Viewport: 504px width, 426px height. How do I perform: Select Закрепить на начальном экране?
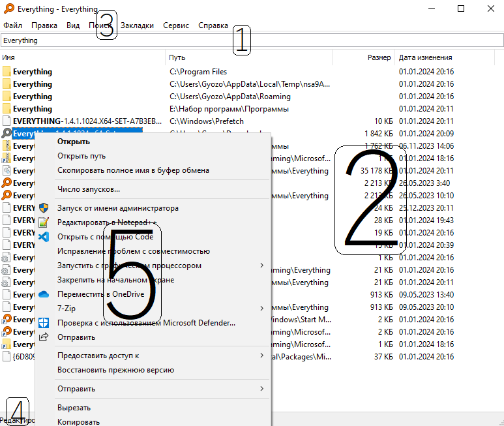point(115,280)
